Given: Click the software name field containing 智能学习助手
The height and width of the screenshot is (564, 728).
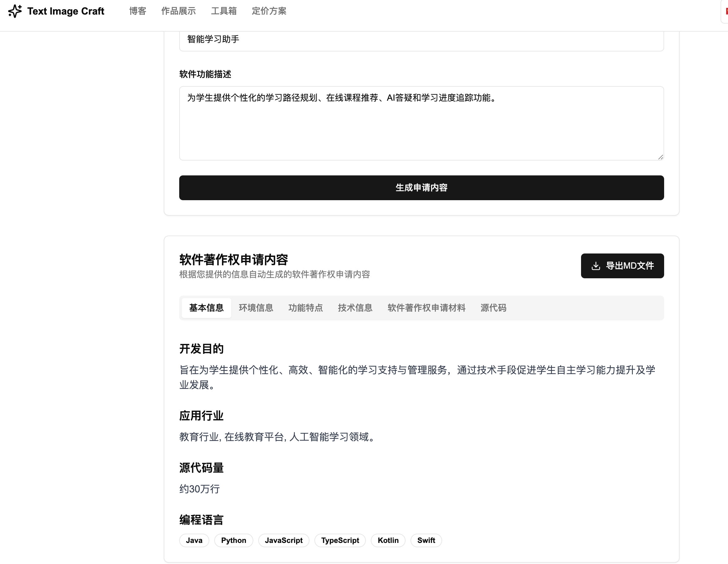Looking at the screenshot, I should point(421,40).
